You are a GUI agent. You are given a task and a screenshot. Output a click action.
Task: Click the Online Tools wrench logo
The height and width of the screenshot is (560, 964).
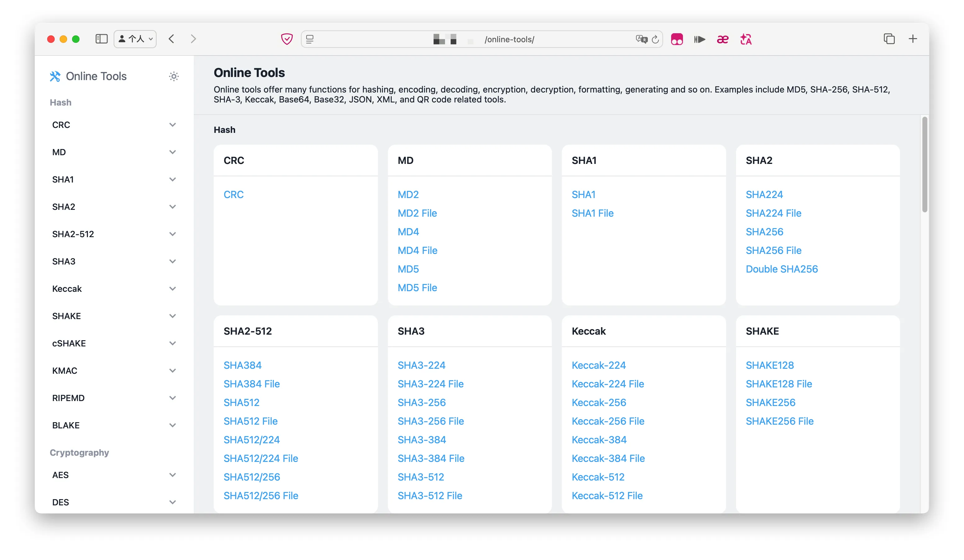click(x=55, y=76)
